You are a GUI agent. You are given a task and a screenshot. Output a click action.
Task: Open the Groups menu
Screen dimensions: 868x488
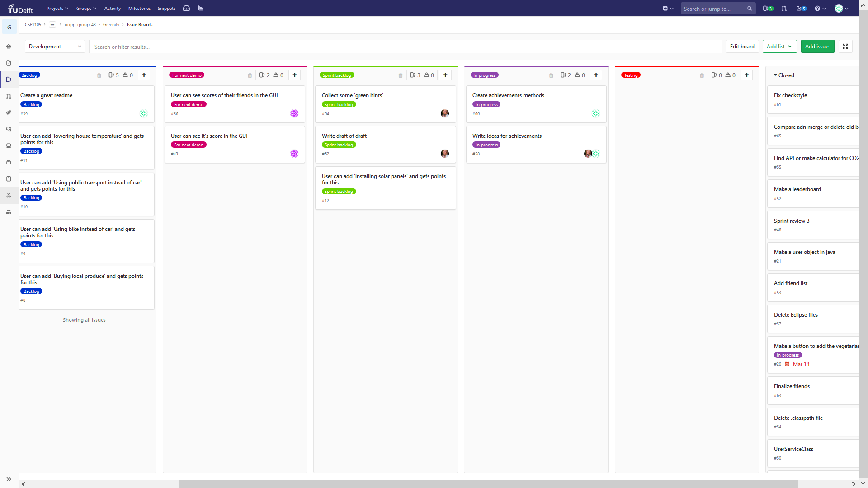pyautogui.click(x=86, y=9)
